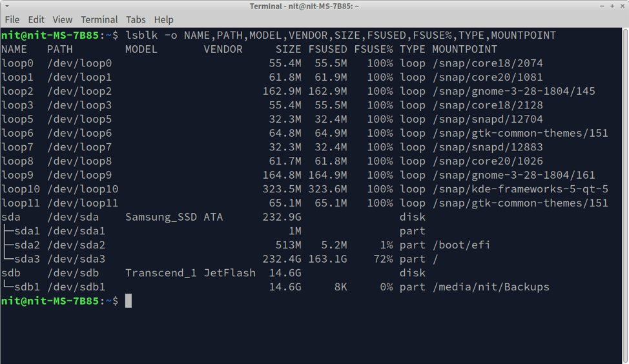
Task: Click /snap/snapd/12883 mountpoint
Action: click(488, 147)
